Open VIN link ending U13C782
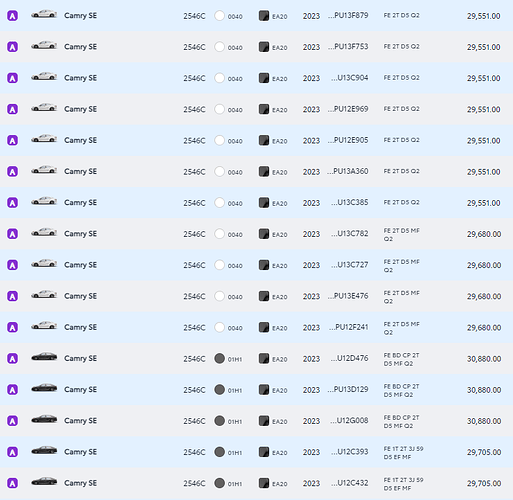The image size is (513, 500). click(350, 234)
